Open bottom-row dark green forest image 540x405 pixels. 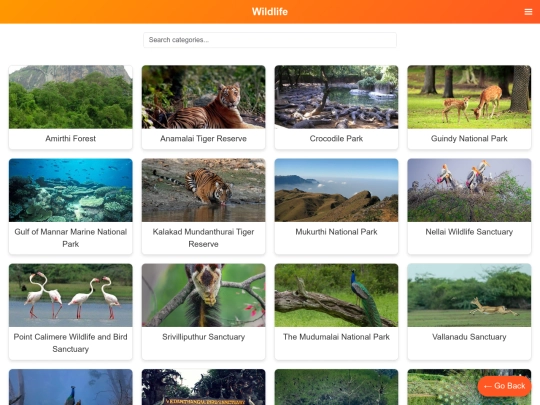[336, 387]
